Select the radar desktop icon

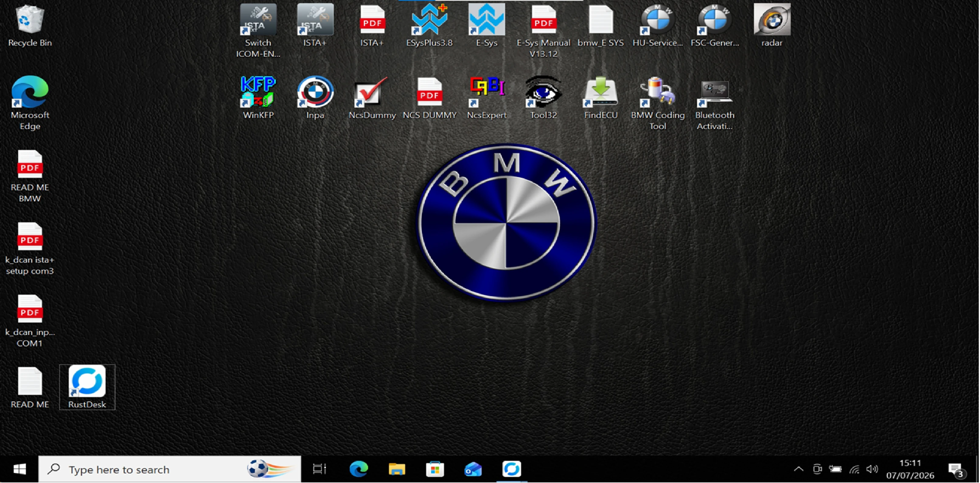pyautogui.click(x=772, y=26)
